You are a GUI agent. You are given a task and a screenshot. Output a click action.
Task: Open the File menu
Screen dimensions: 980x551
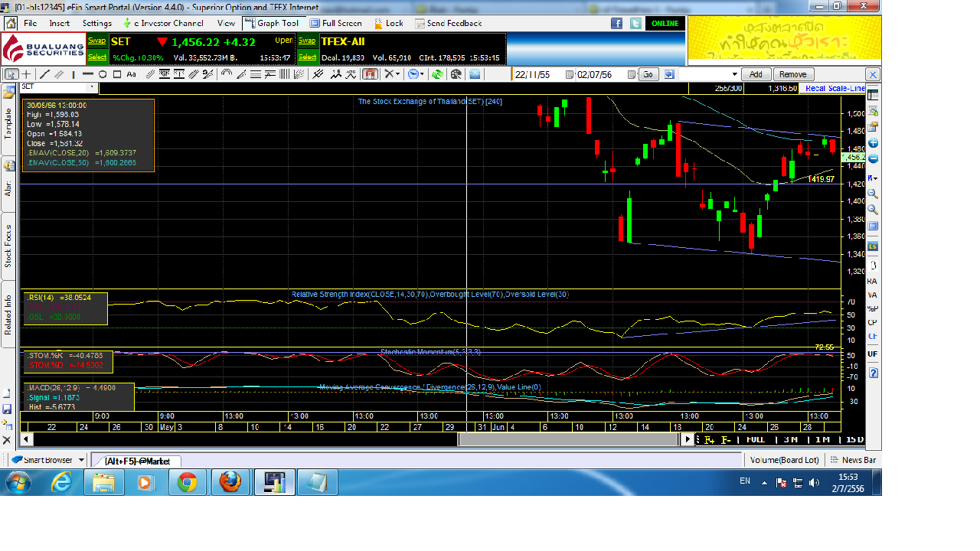pyautogui.click(x=31, y=23)
